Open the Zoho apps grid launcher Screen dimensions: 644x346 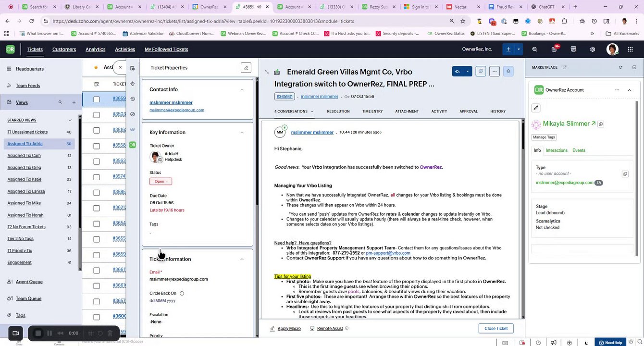click(x=631, y=49)
